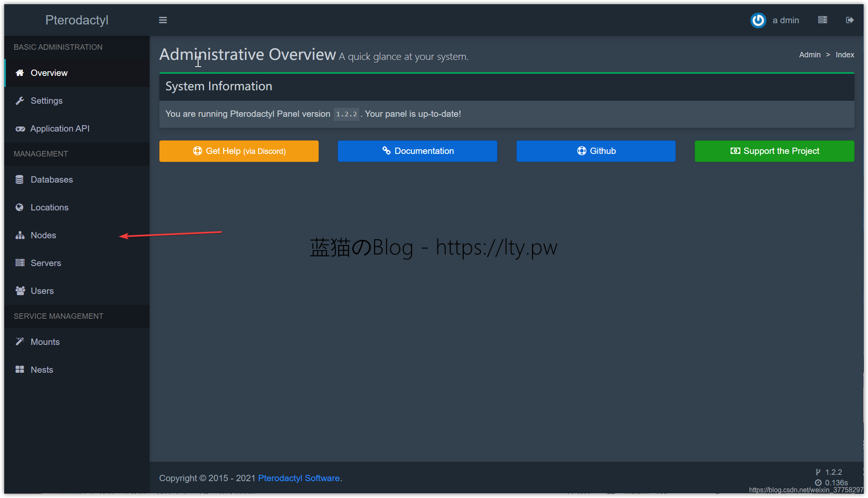
Task: Click the Admin breadcrumb link
Action: point(809,55)
